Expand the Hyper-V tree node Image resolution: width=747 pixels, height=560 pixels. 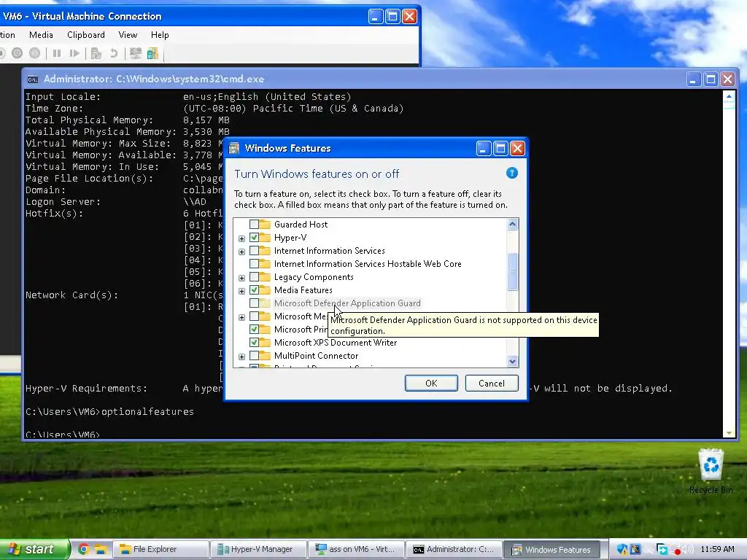[x=242, y=238]
